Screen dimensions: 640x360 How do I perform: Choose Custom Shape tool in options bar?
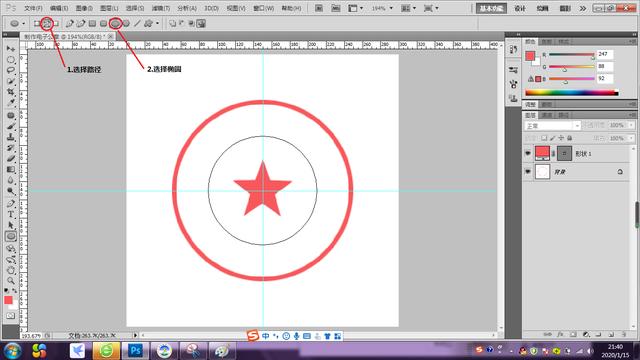point(148,24)
